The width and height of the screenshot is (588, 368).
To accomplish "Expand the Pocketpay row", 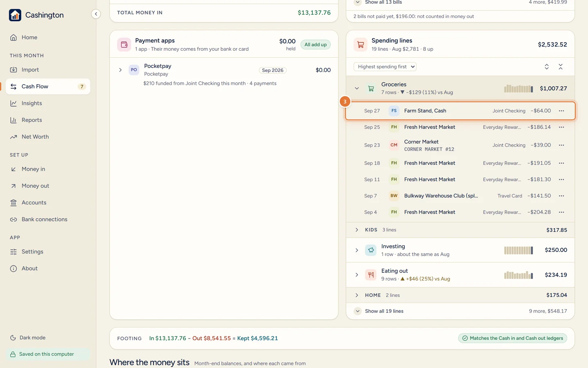I will tap(120, 70).
